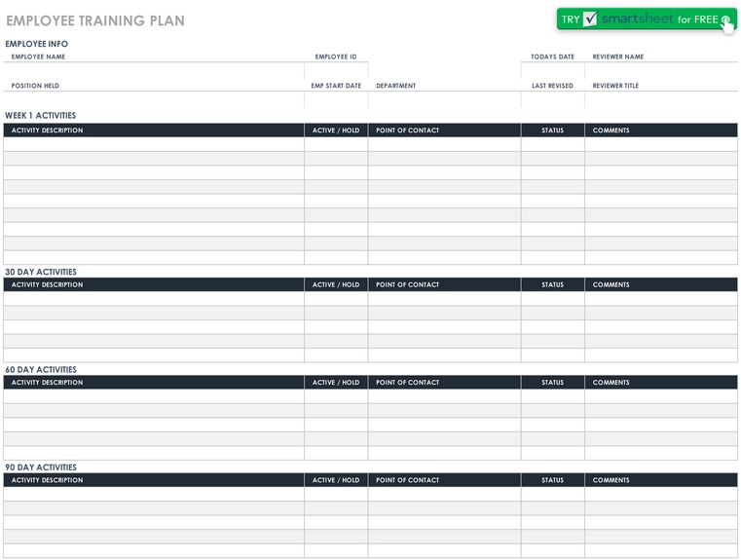This screenshot has height=560, width=741.
Task: Click 30 Day Comments column header
Action: point(661,284)
